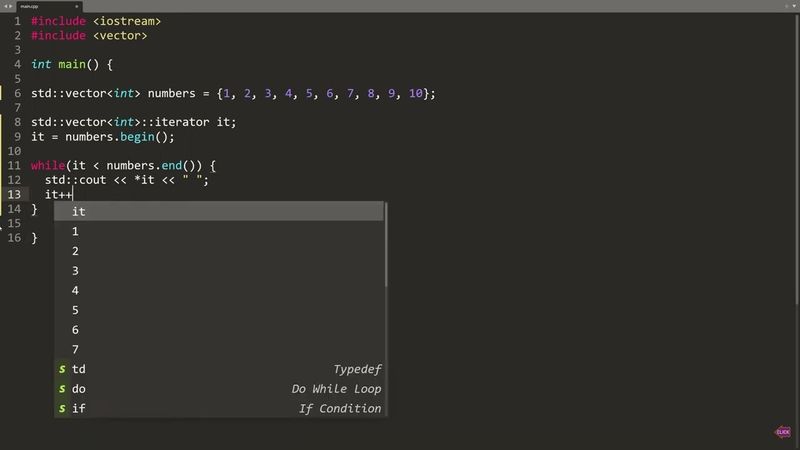The width and height of the screenshot is (800, 450).
Task: Click the 'it++' text on line 13
Action: point(59,194)
